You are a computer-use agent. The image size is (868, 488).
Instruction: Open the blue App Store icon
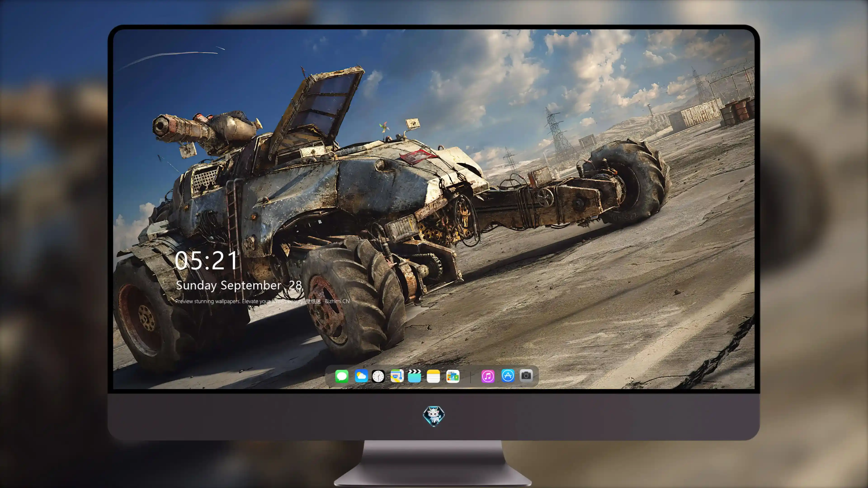coord(508,375)
